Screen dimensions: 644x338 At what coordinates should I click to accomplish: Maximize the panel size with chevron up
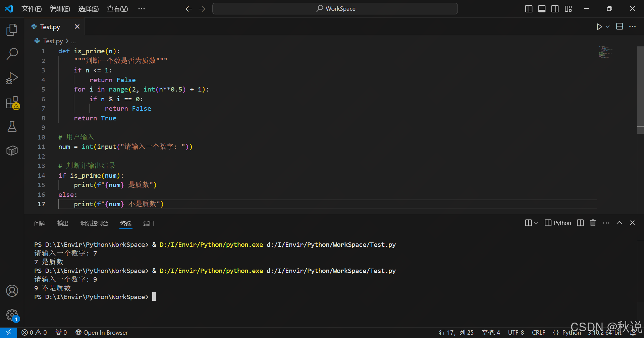[620, 223]
